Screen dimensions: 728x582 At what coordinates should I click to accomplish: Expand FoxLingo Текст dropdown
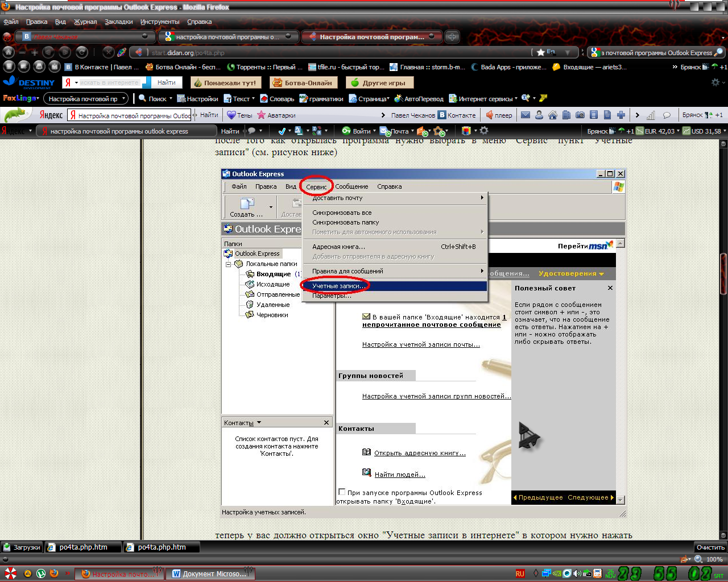coord(253,98)
